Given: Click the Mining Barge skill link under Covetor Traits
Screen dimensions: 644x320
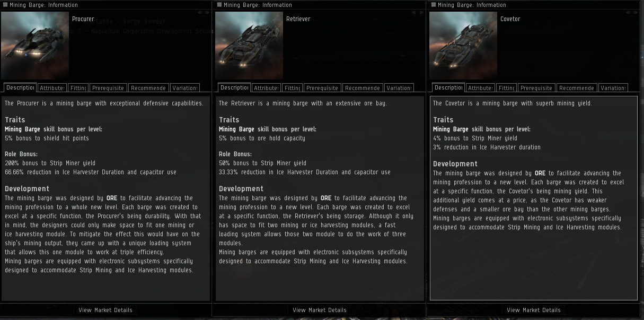Looking at the screenshot, I should coord(451,129).
